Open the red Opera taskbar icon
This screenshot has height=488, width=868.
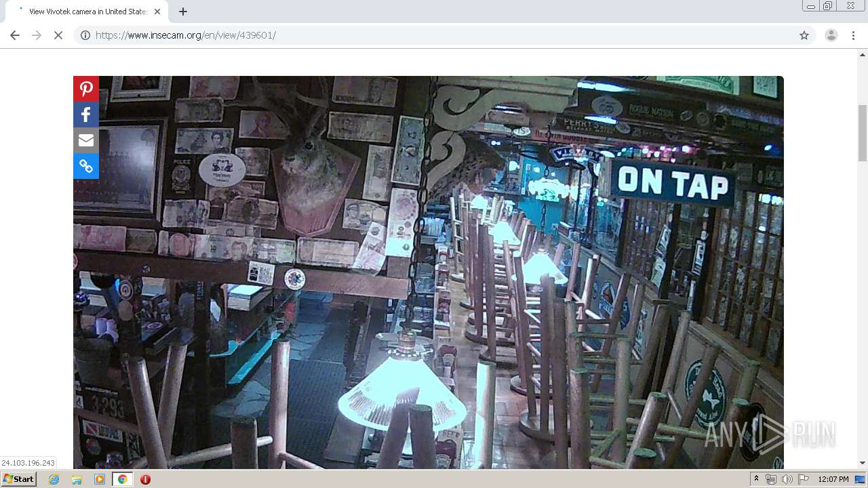[145, 479]
